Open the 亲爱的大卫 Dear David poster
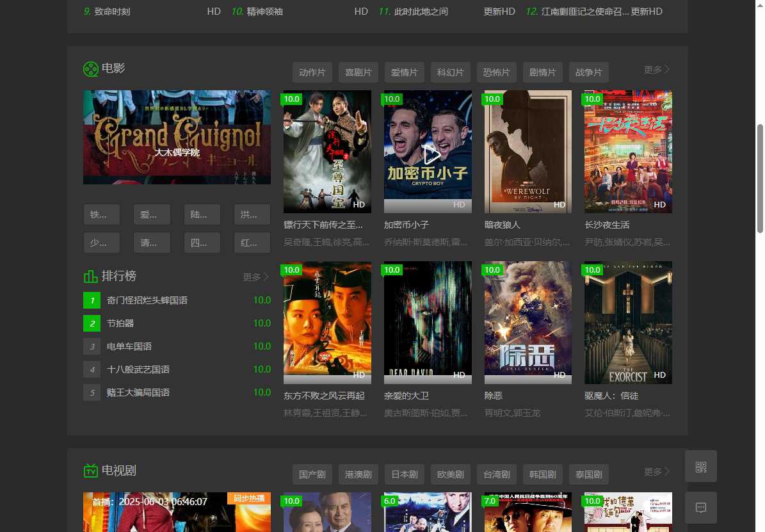The width and height of the screenshot is (765, 532). click(428, 323)
